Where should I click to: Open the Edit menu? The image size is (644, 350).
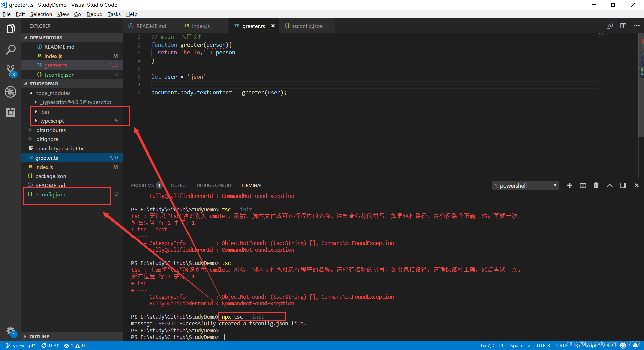[20, 14]
